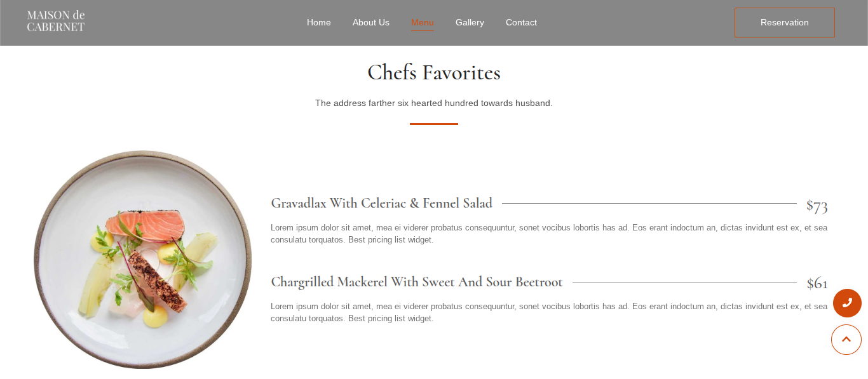
Task: Click the $61 price
Action: click(817, 283)
